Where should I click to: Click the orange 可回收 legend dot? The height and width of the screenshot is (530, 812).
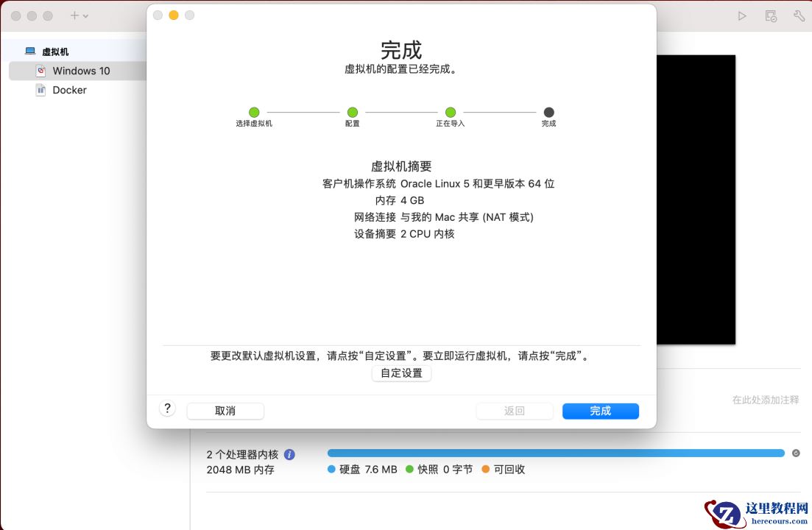(485, 469)
